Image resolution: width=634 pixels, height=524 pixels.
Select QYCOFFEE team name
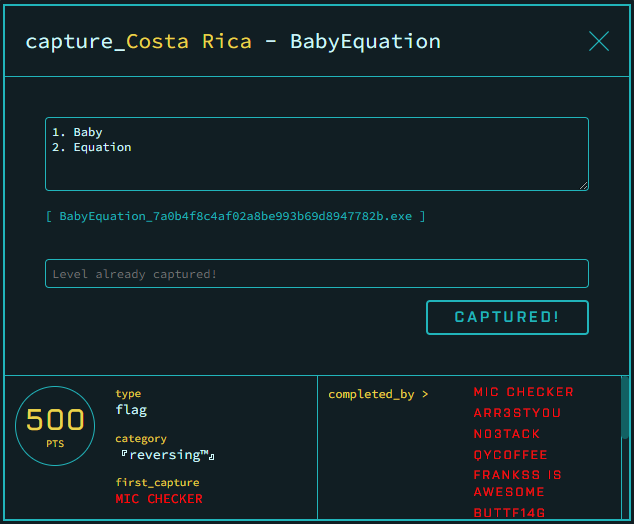pyautogui.click(x=510, y=455)
